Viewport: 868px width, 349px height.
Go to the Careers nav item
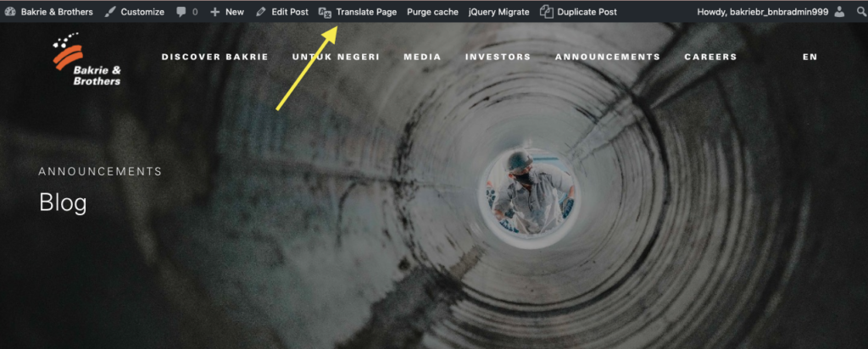[711, 57]
